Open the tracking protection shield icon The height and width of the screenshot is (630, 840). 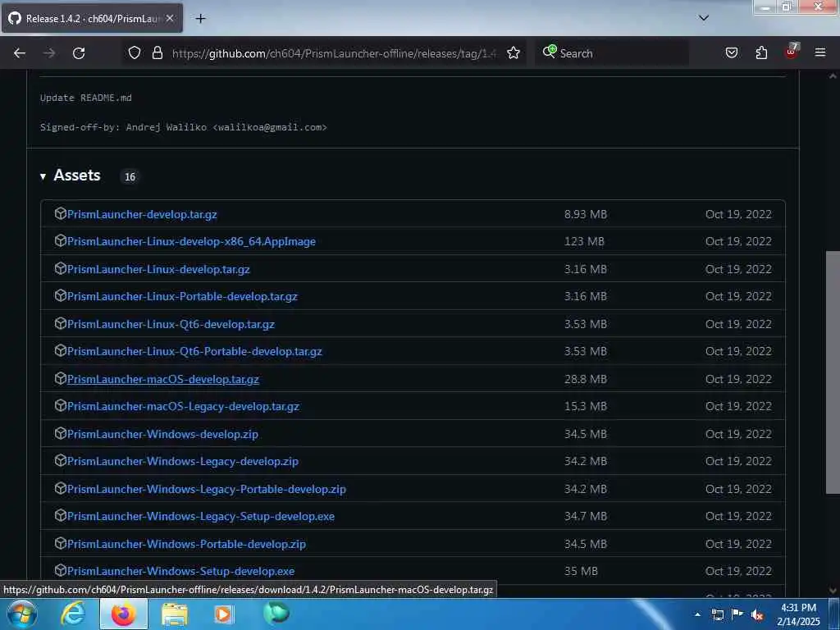[x=135, y=52]
